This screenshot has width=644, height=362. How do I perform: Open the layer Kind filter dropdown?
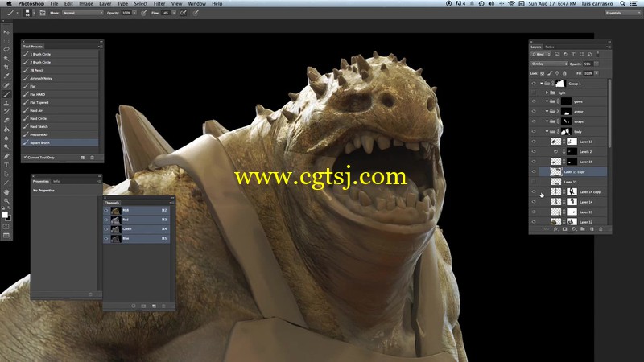(x=541, y=54)
